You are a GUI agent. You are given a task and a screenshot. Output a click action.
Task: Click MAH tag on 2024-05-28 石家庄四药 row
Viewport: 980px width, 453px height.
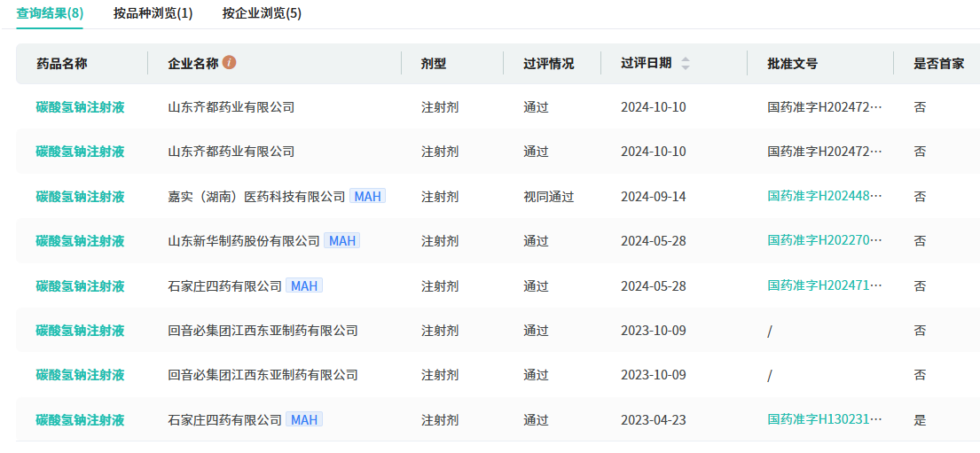tap(304, 285)
